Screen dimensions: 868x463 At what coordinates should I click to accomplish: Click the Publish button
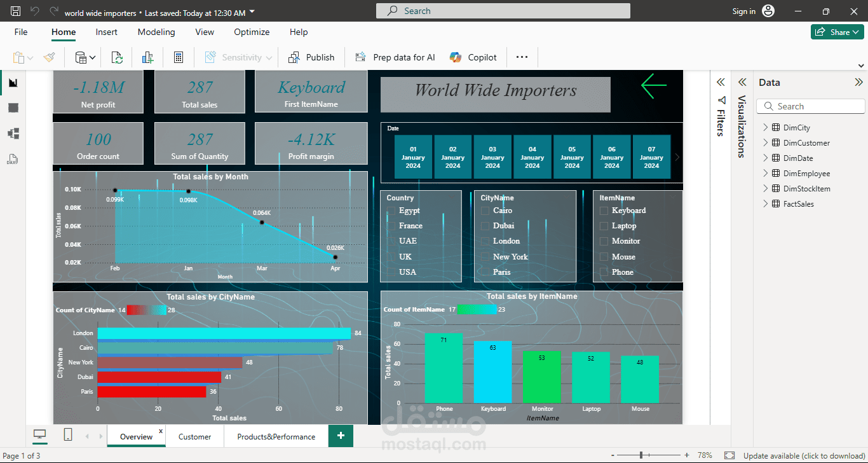(311, 57)
